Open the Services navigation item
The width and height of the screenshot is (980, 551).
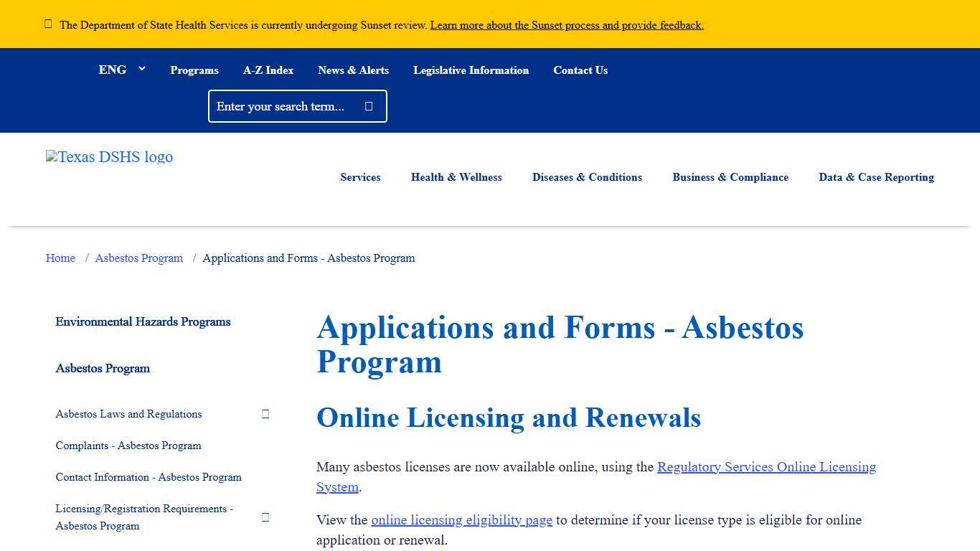(x=360, y=177)
